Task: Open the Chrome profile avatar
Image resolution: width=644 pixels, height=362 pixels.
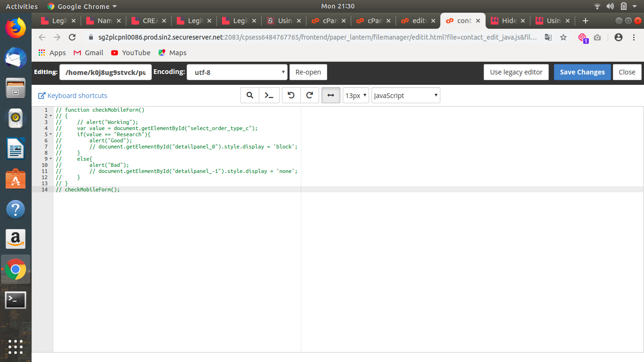Action: (619, 37)
